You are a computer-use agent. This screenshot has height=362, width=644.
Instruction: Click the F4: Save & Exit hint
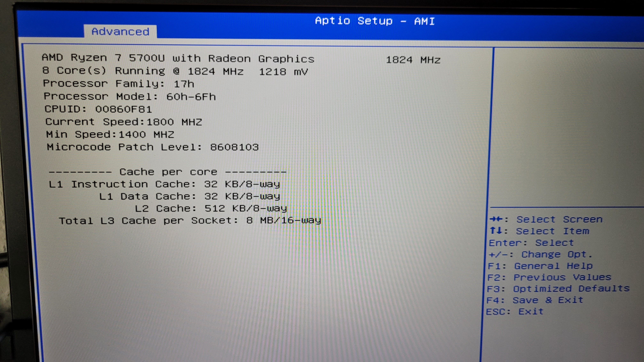(x=535, y=300)
